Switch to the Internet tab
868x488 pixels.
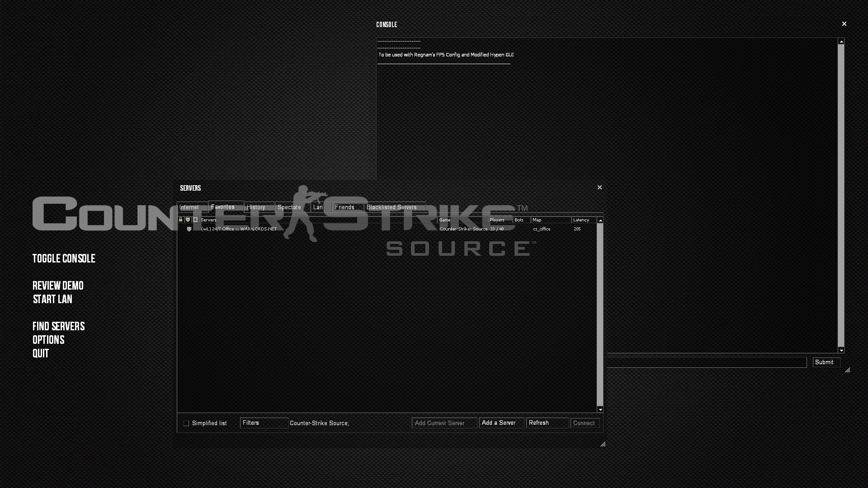[190, 207]
